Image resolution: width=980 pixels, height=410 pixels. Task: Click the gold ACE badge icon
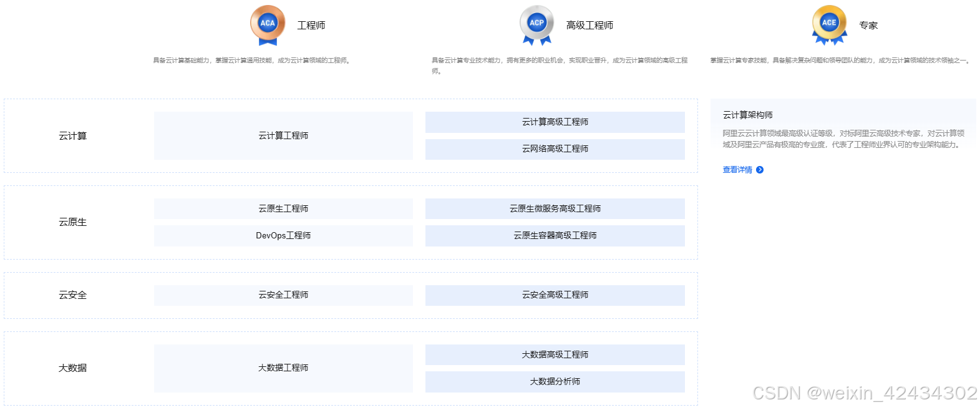tap(829, 25)
